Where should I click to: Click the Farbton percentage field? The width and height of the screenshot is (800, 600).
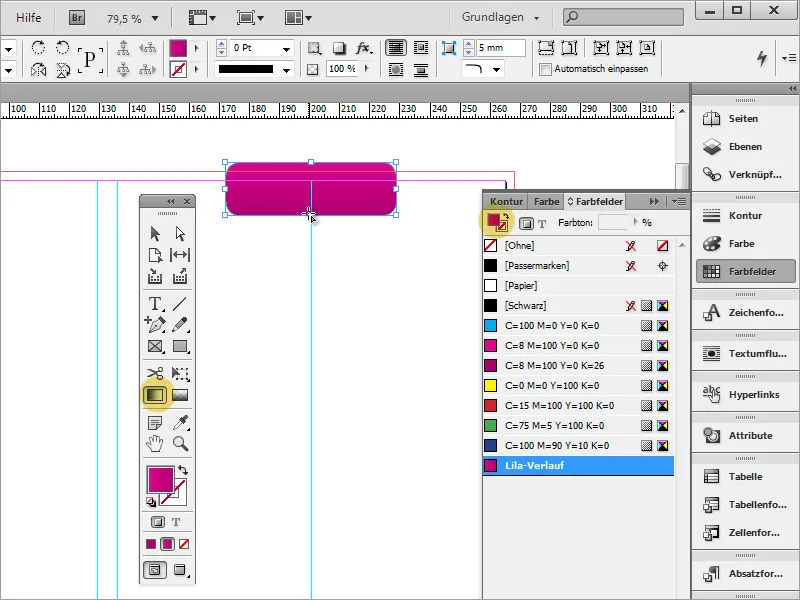point(614,222)
